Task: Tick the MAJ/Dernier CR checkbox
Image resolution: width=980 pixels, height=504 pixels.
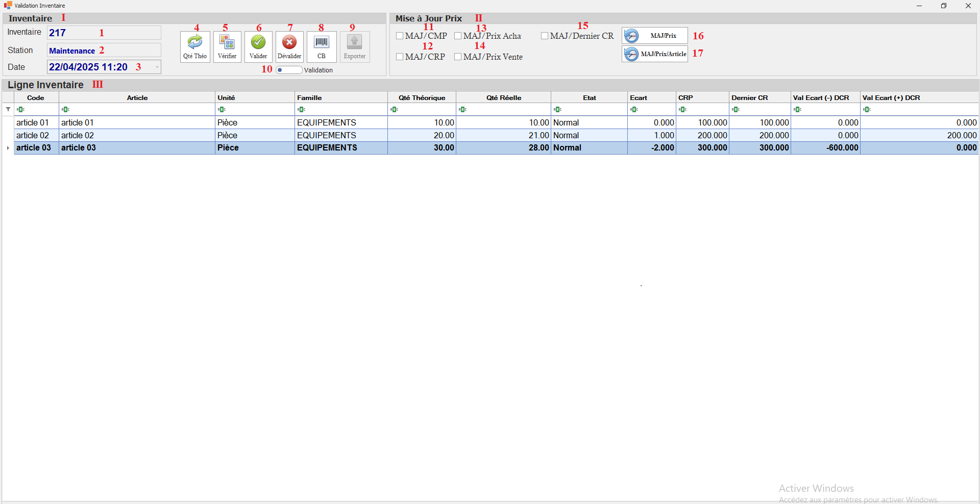Action: (x=545, y=36)
